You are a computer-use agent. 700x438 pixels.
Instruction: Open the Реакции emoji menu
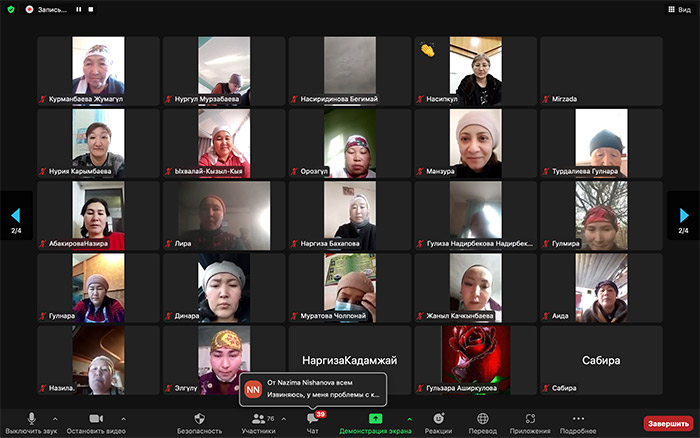(x=437, y=421)
